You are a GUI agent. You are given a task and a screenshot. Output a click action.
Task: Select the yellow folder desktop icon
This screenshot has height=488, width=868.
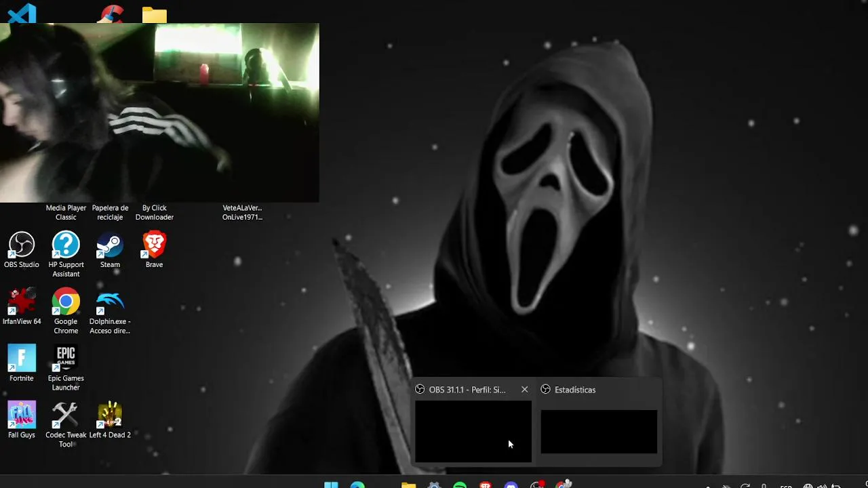coord(155,15)
